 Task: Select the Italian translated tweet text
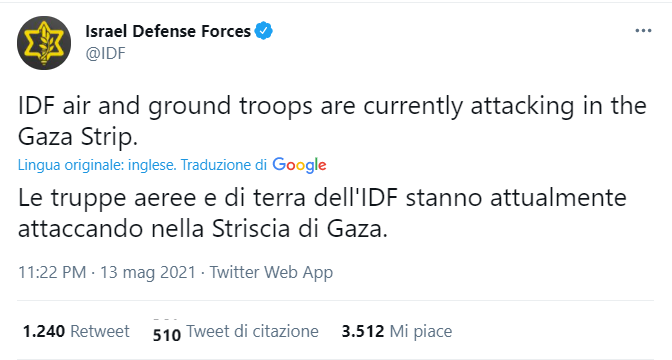tap(322, 213)
